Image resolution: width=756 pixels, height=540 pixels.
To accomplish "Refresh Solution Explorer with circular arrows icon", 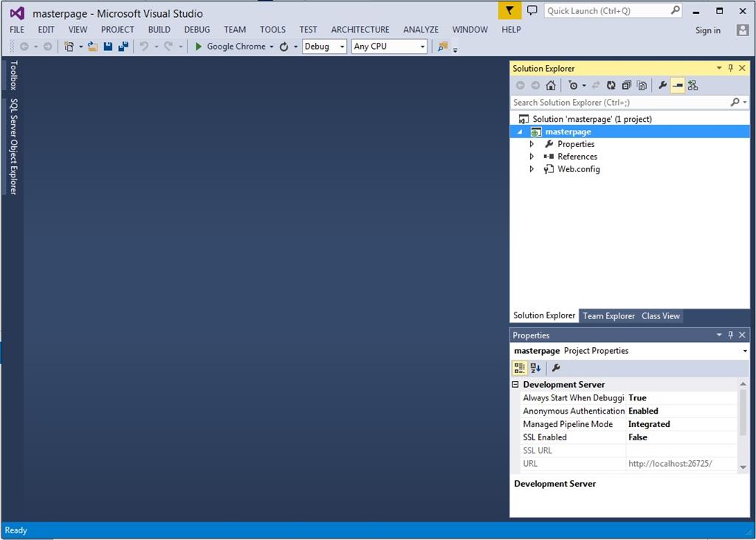I will click(x=611, y=86).
